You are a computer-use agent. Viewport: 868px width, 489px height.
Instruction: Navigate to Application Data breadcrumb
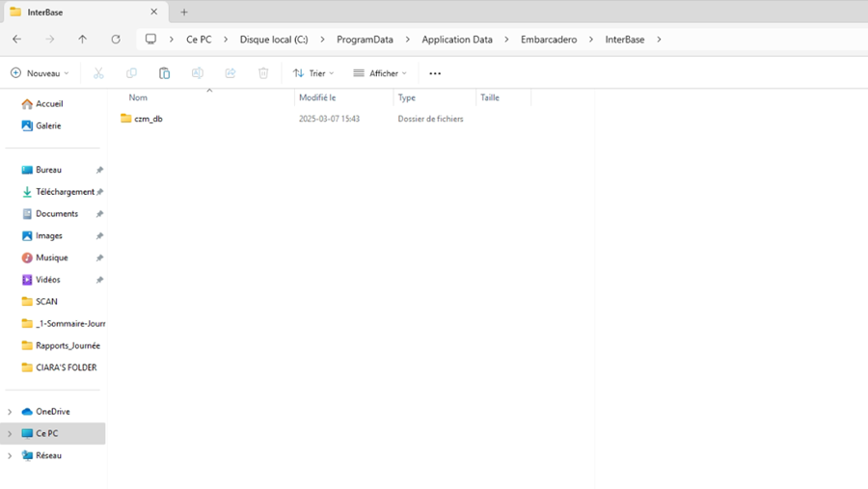point(457,40)
